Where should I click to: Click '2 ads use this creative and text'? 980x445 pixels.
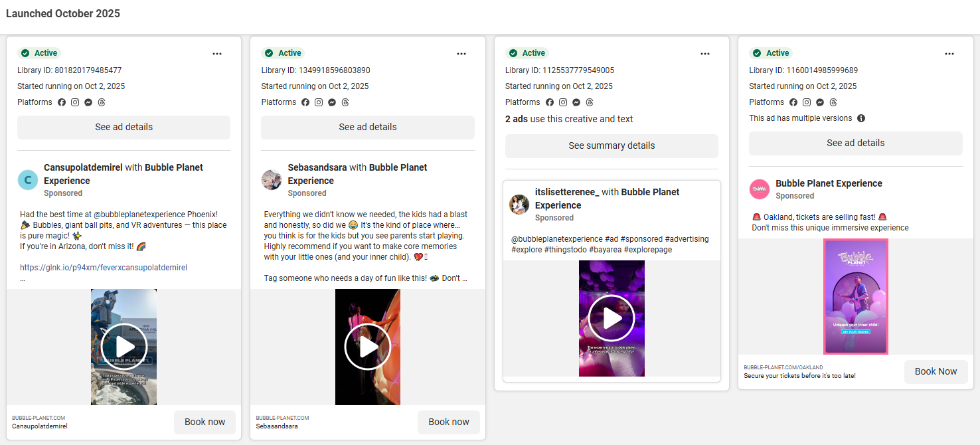click(569, 119)
